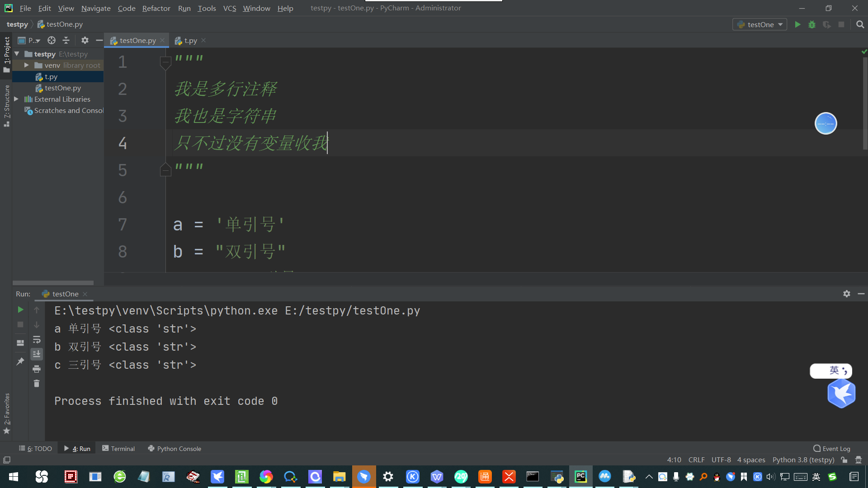
Task: Click the print icon in Run panel
Action: tap(37, 369)
